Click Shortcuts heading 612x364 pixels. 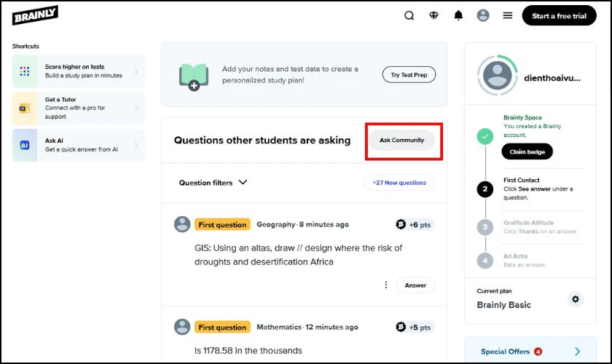(25, 46)
